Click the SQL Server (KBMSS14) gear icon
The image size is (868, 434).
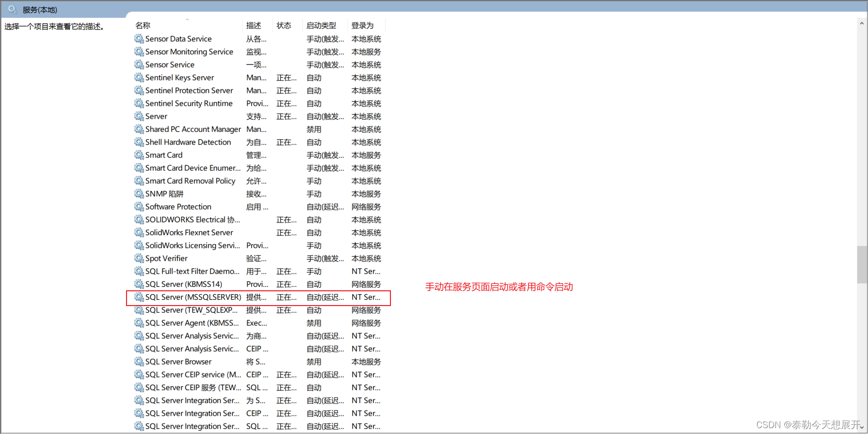point(139,284)
